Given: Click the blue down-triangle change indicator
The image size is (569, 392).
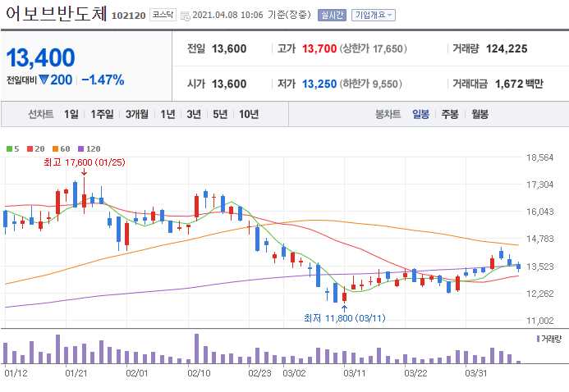Looking at the screenshot, I should pyautogui.click(x=44, y=80).
